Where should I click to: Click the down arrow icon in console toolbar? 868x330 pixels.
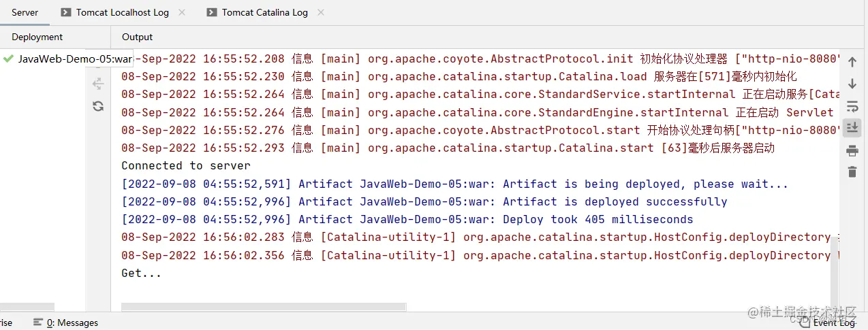click(852, 84)
